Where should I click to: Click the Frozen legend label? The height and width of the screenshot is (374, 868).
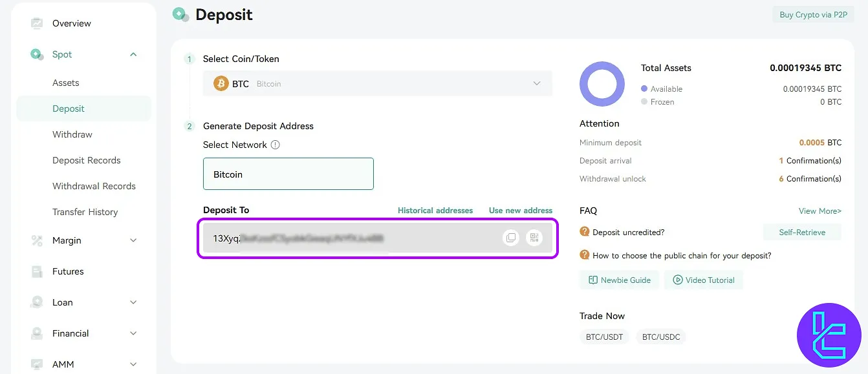pyautogui.click(x=662, y=102)
